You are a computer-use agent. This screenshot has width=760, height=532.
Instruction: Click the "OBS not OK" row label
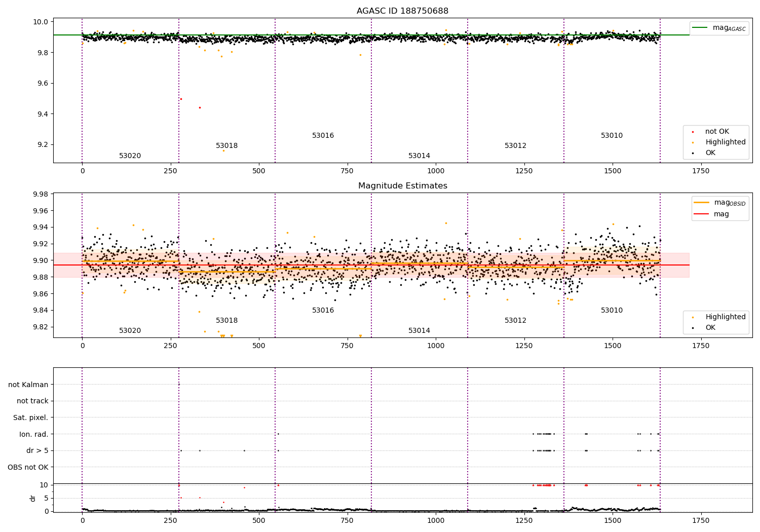[28, 467]
